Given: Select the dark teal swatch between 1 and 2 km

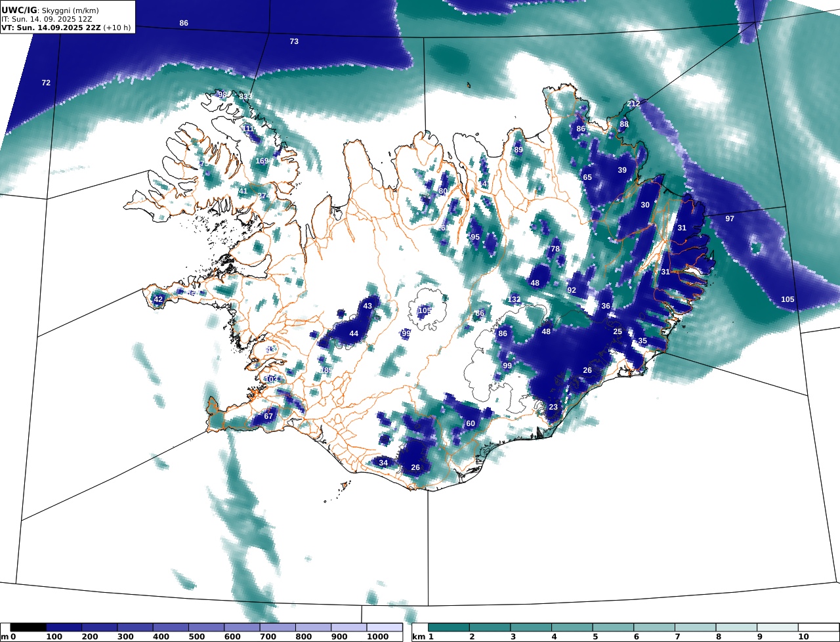Looking at the screenshot, I should (x=449, y=628).
